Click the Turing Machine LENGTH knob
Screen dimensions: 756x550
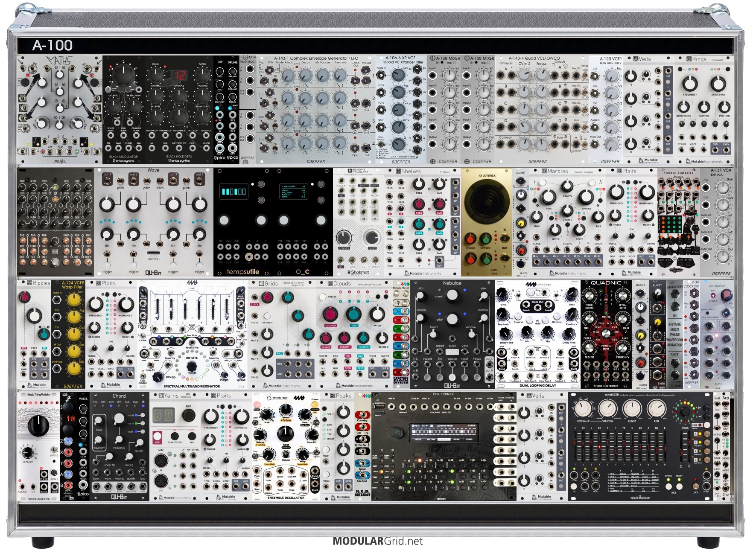click(28, 452)
